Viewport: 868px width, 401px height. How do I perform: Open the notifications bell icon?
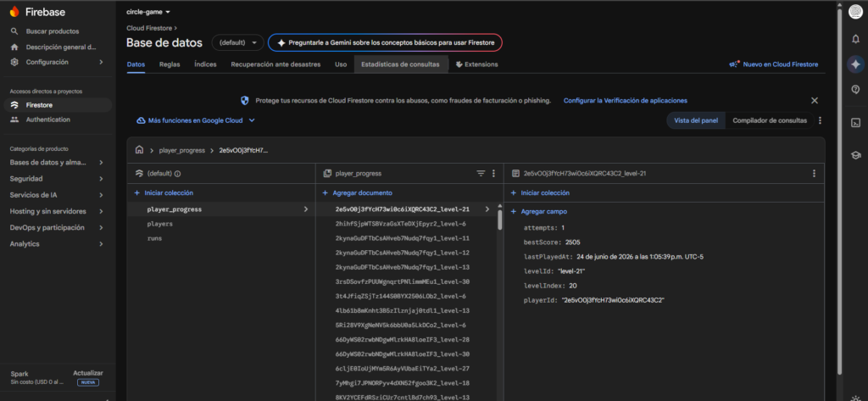pos(855,39)
